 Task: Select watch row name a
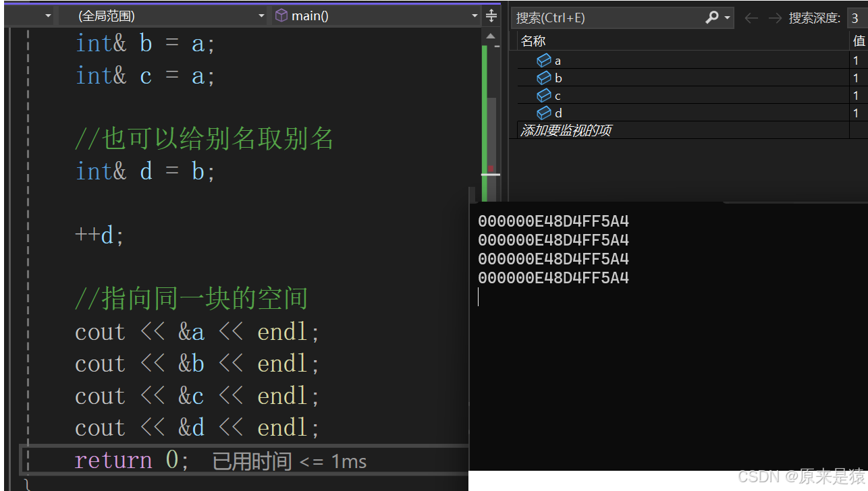click(x=558, y=61)
